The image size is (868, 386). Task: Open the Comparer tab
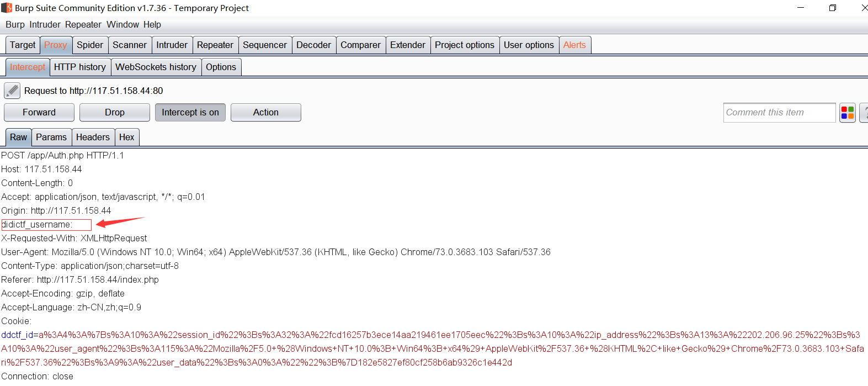361,45
